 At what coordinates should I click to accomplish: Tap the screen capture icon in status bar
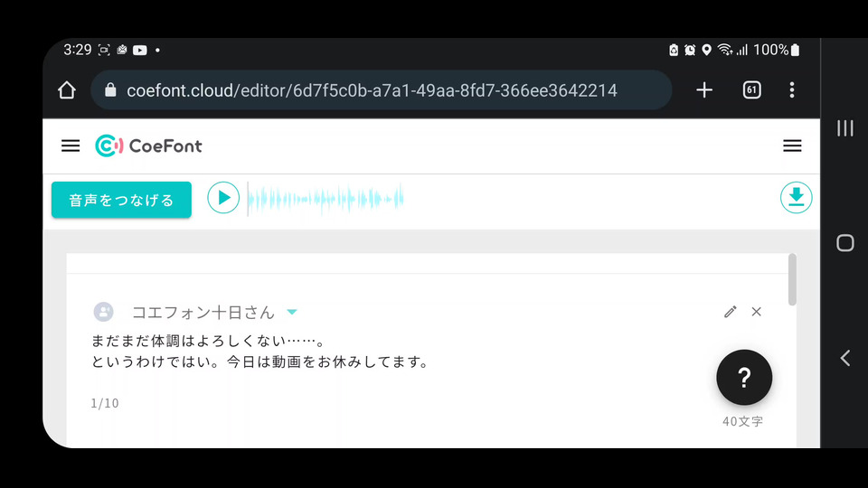(104, 51)
